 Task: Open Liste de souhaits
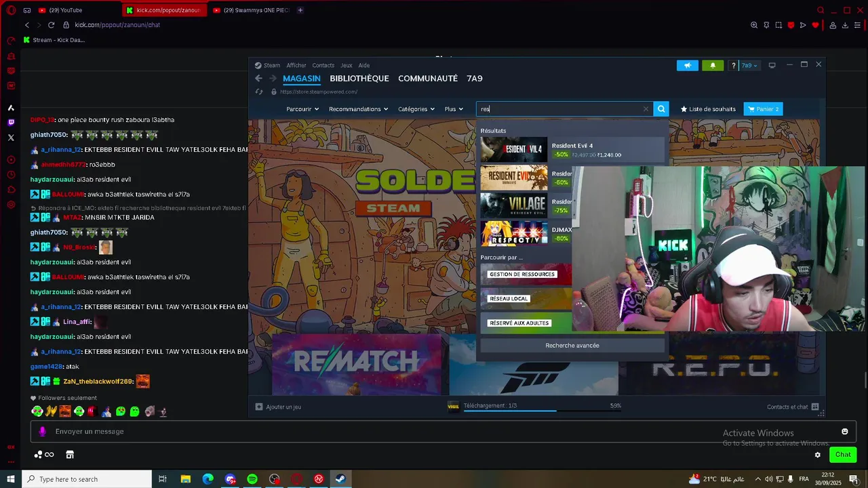click(x=708, y=109)
